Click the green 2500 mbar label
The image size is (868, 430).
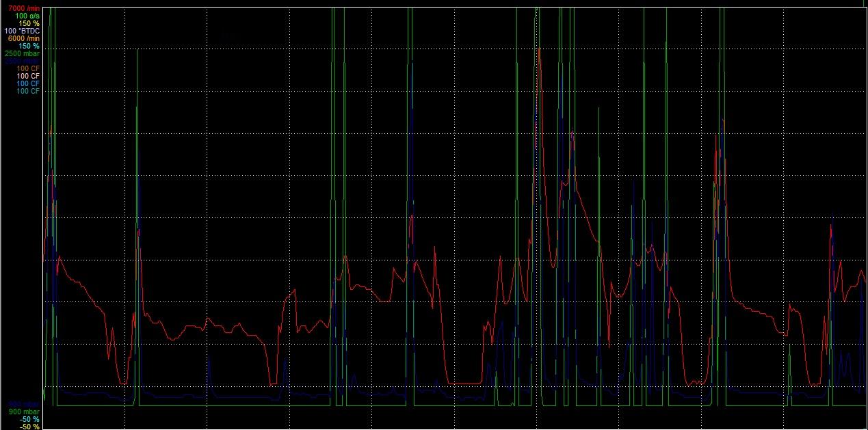click(x=22, y=53)
